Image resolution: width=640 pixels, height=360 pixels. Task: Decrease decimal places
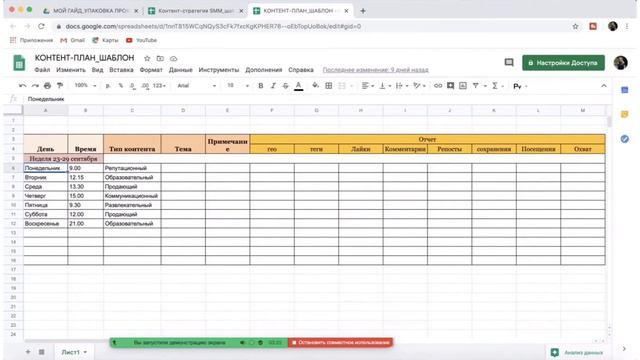tap(133, 86)
